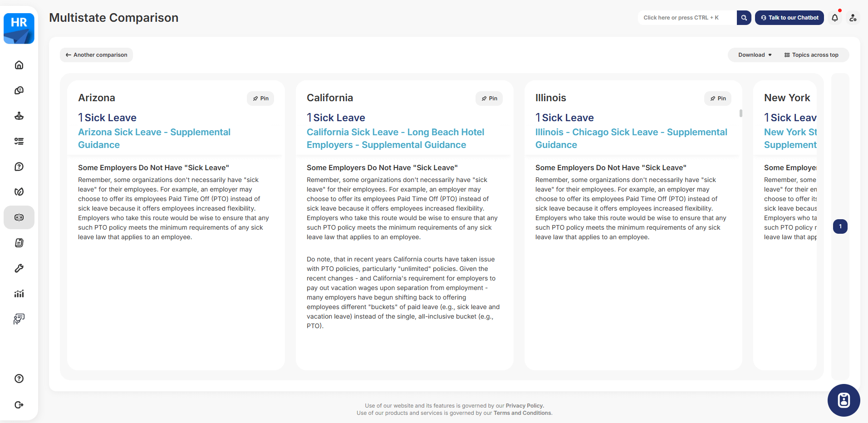Open the user account settings icon
The width and height of the screenshot is (868, 423).
click(x=853, y=18)
